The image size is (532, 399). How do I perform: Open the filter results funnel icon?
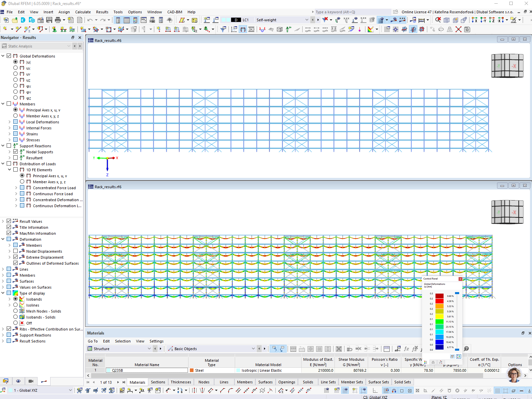(223, 29)
